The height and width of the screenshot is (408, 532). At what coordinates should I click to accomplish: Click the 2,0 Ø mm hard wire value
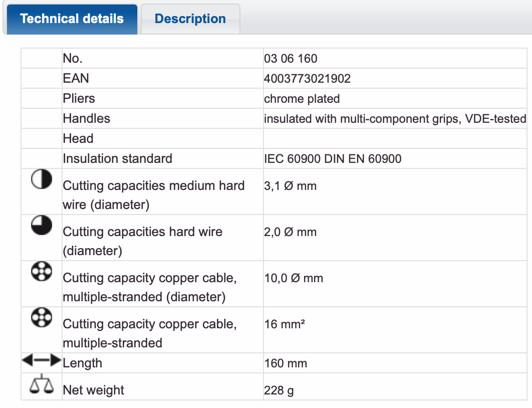click(290, 232)
